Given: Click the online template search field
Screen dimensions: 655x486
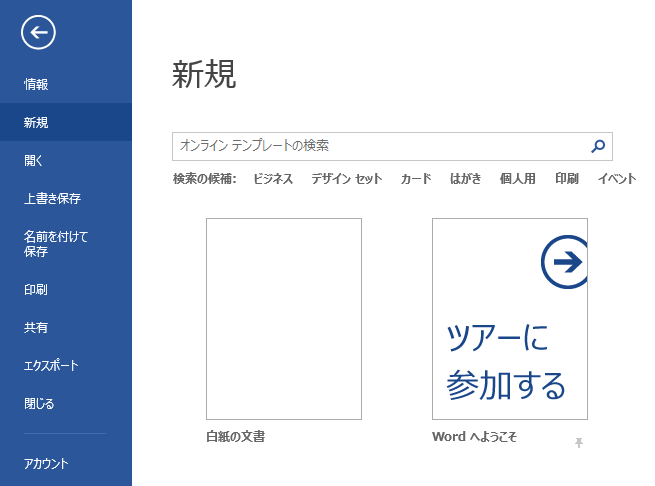Looking at the screenshot, I should [x=380, y=146].
